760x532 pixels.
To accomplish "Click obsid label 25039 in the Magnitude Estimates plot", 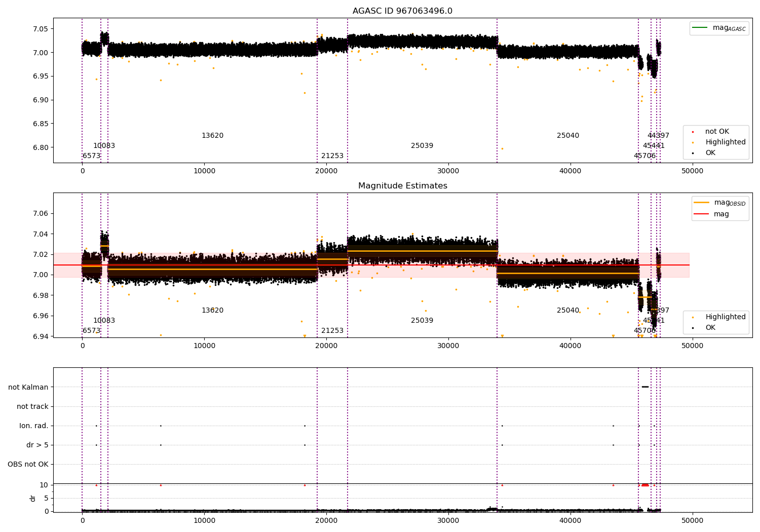I will (x=422, y=321).
